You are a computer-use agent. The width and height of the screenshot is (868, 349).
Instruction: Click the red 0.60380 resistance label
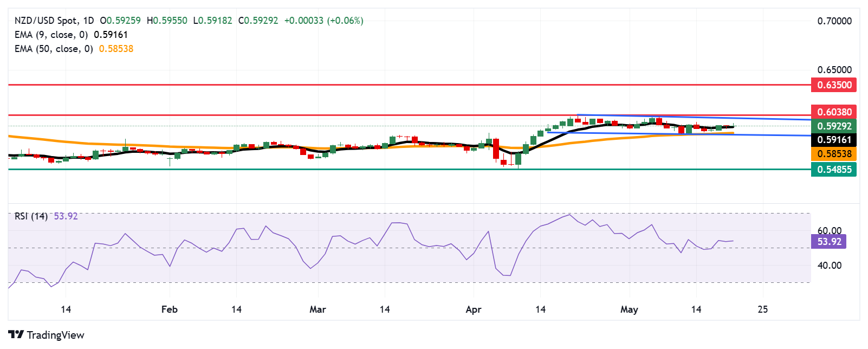(834, 112)
